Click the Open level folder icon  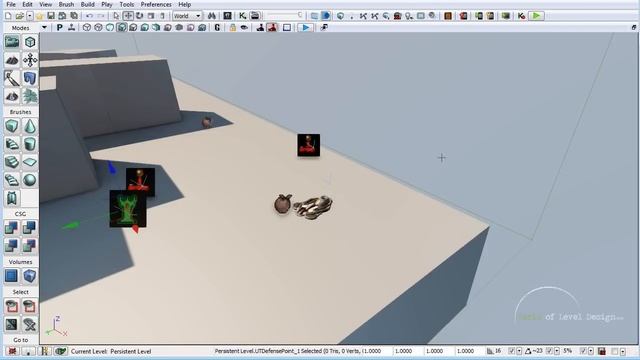[x=19, y=16]
